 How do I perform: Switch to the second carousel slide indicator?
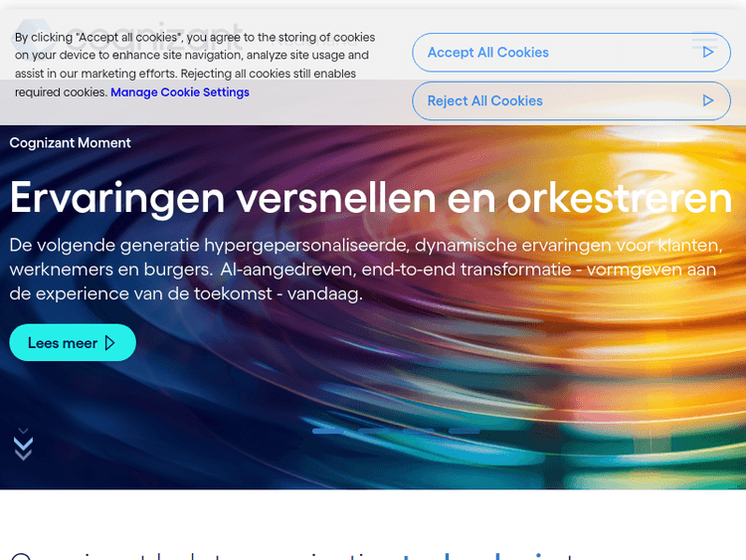[374, 431]
